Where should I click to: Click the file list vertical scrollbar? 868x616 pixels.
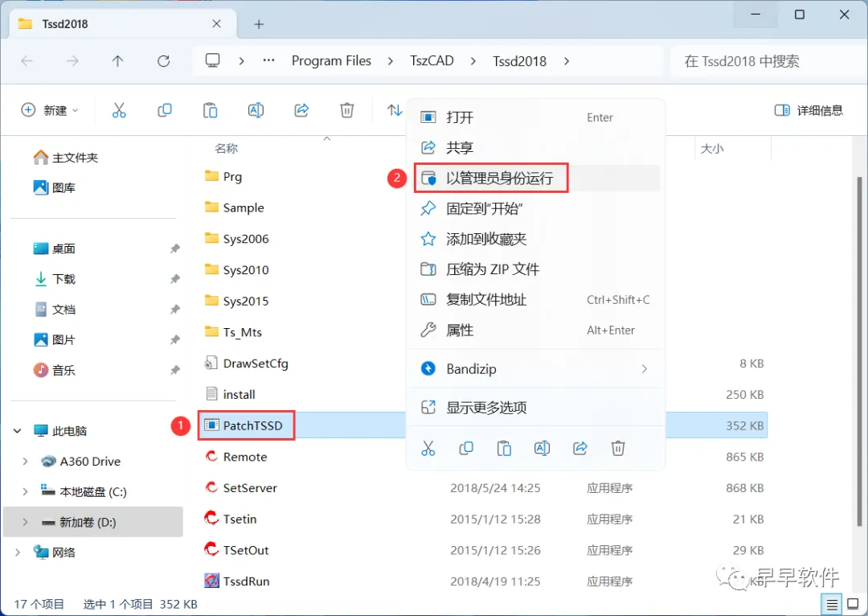859,351
